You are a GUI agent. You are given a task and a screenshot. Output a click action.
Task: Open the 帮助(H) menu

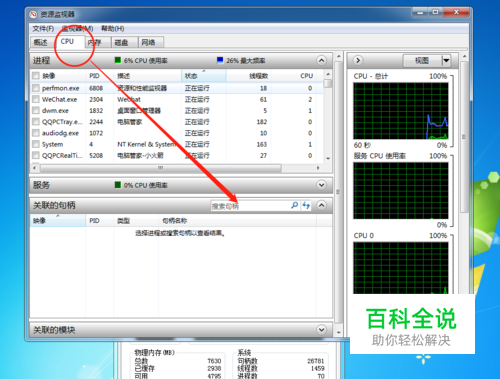point(113,29)
